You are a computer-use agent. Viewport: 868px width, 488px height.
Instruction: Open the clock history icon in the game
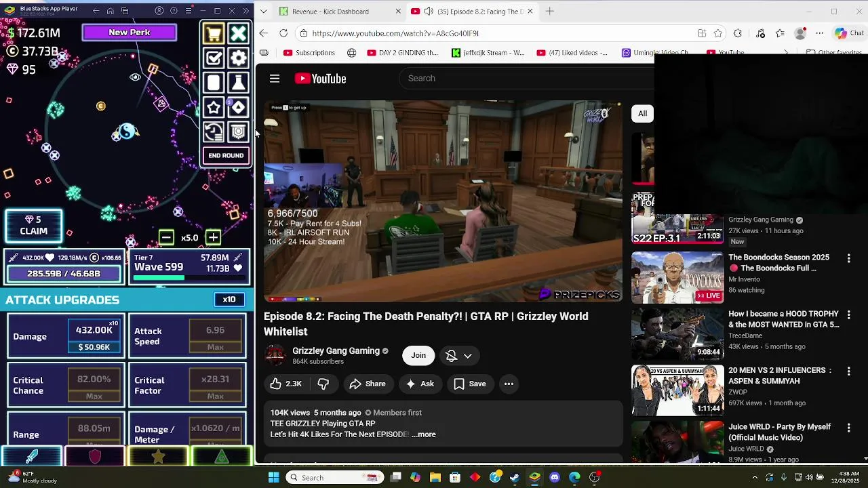[214, 131]
